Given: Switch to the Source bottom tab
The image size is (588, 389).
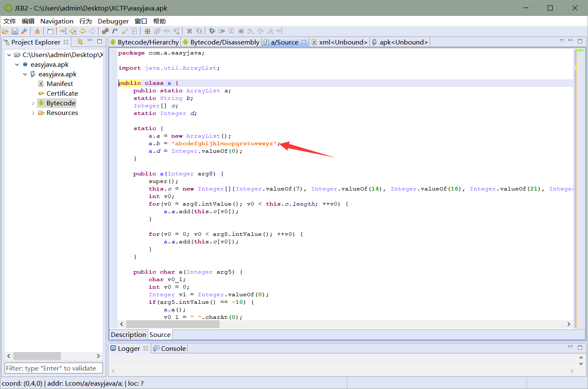Looking at the screenshot, I should click(x=160, y=334).
